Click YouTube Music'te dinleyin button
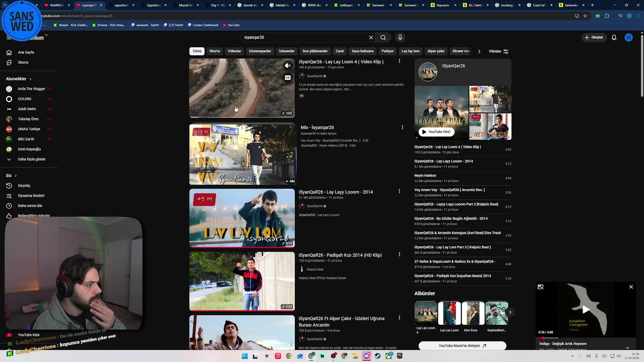The width and height of the screenshot is (644, 362). [462, 346]
